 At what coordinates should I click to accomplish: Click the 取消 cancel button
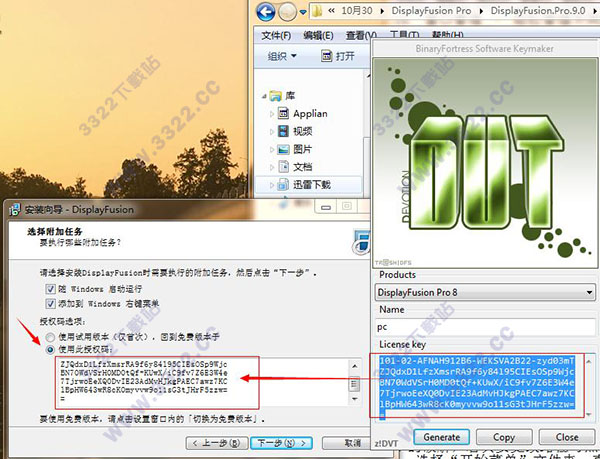point(346,443)
